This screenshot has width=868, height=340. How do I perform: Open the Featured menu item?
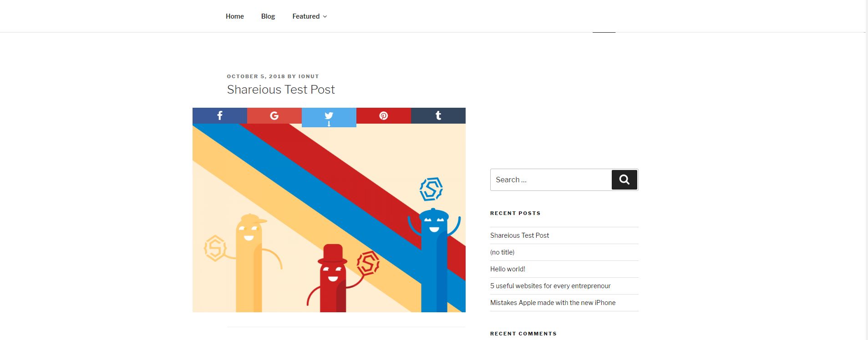pos(306,16)
